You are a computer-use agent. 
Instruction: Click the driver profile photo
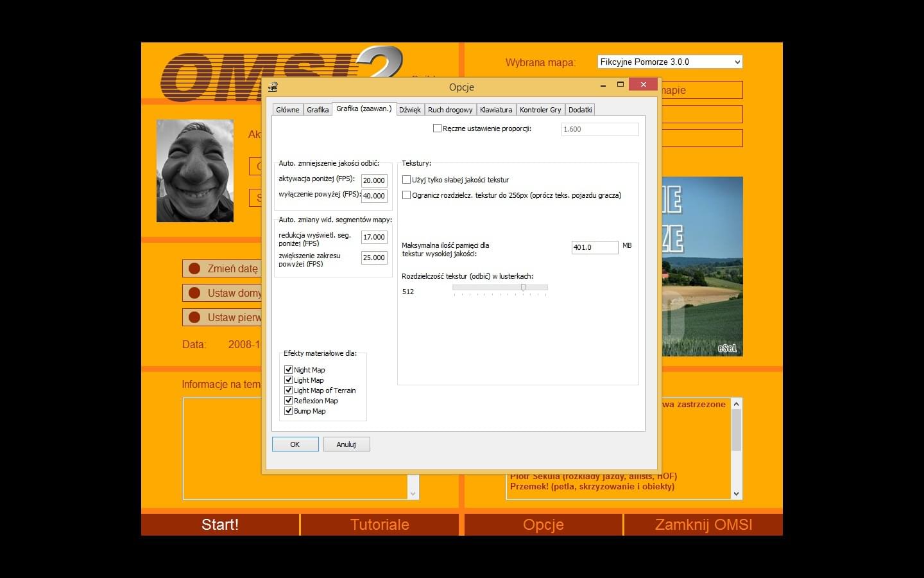[x=195, y=171]
